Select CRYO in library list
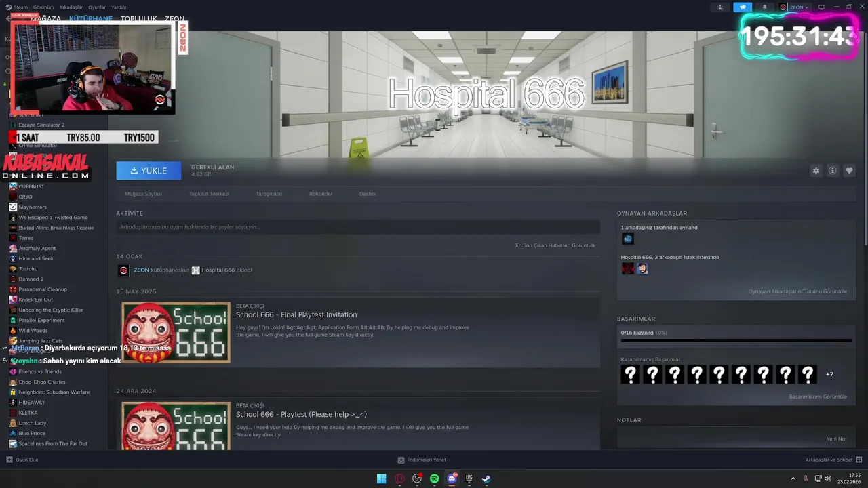868x488 pixels. click(x=26, y=197)
